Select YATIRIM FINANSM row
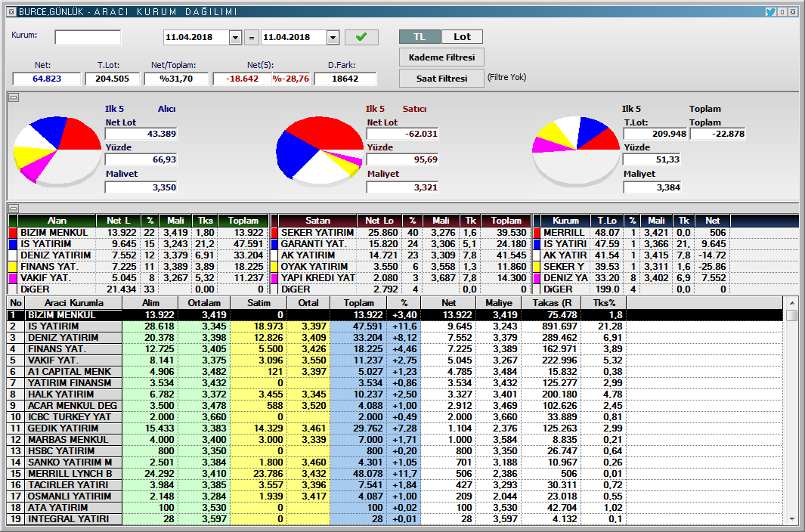Image resolution: width=805 pixels, height=532 pixels. point(395,382)
